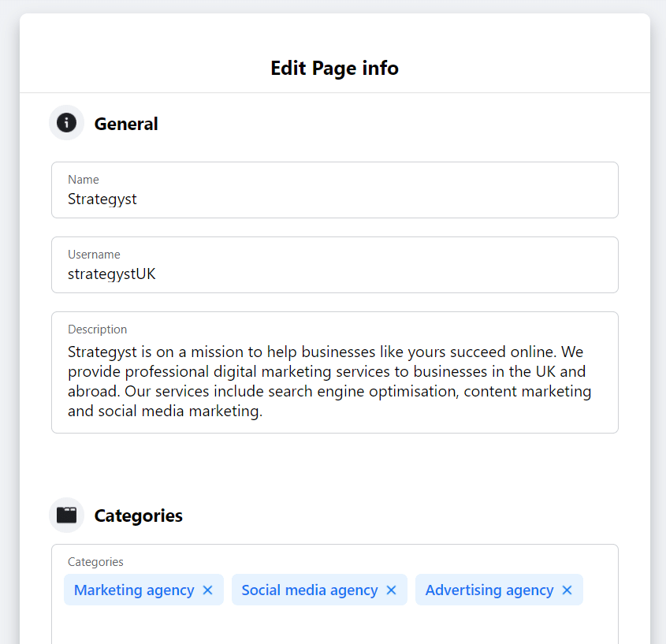
Task: Click the Username label strategystUK
Action: pos(115,274)
